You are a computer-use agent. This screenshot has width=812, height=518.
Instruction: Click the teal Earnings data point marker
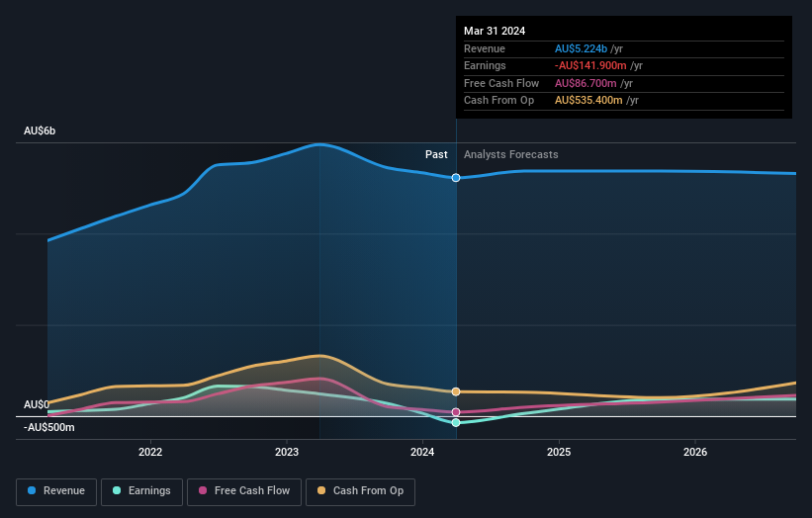click(x=456, y=423)
